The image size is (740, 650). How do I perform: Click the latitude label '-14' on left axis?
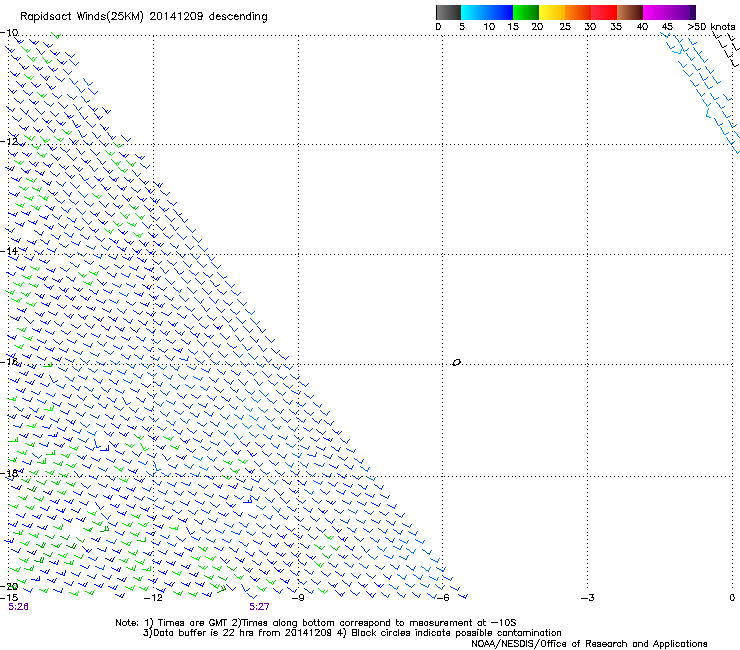(9, 251)
